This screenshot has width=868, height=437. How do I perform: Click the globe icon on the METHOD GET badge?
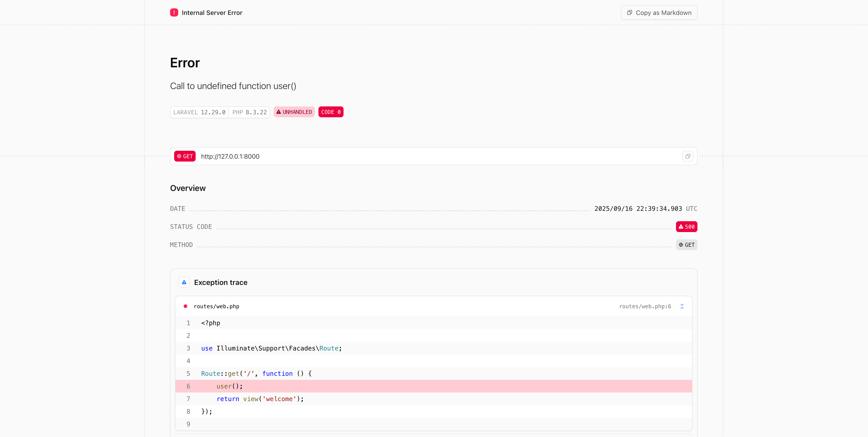(x=680, y=245)
